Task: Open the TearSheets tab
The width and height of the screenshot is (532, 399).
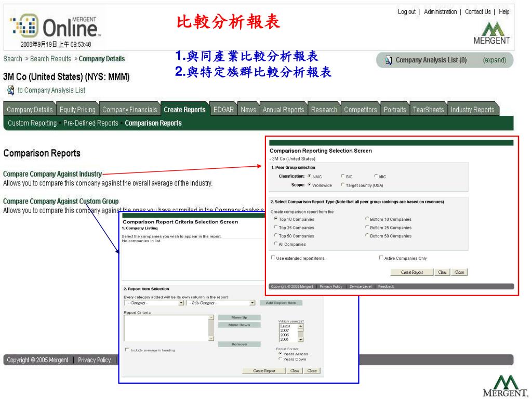Action: coord(428,110)
